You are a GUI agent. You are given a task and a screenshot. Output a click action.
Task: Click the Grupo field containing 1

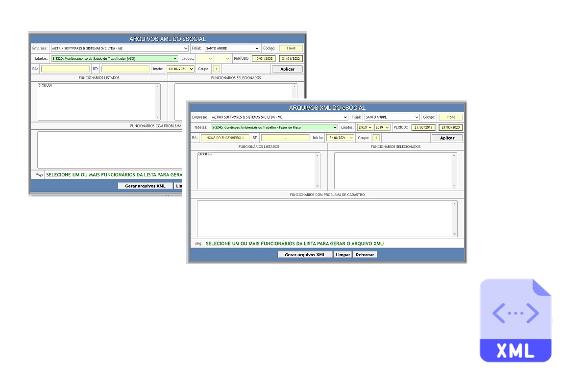coord(376,138)
